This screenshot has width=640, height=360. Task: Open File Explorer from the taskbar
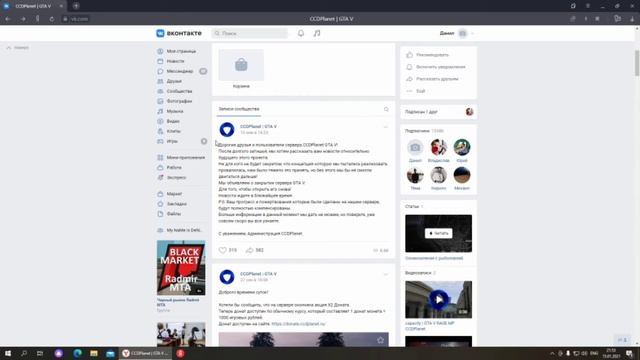(94, 353)
